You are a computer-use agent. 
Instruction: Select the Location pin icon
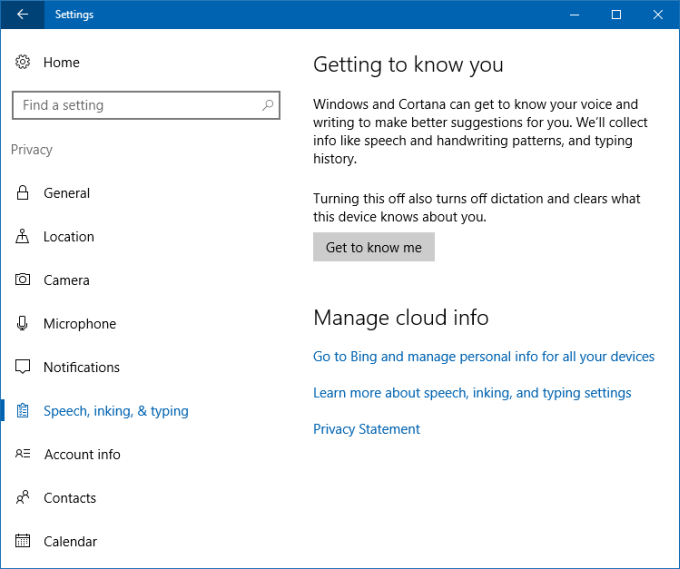(x=22, y=237)
